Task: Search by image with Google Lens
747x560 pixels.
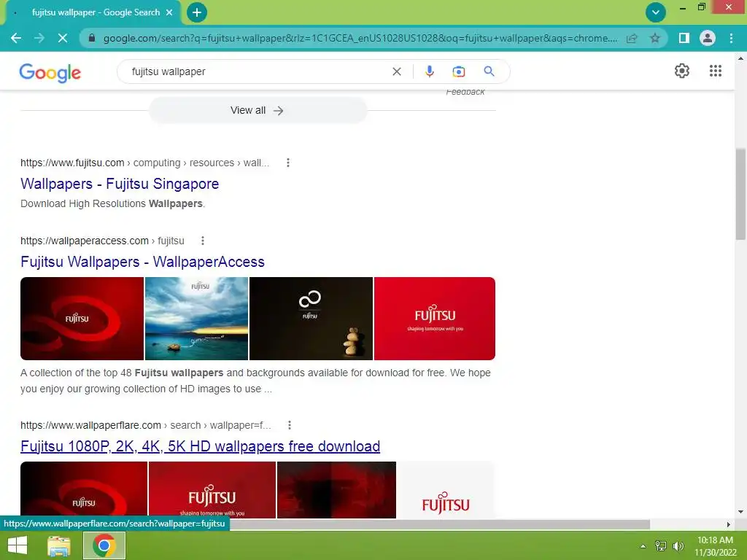Action: [x=458, y=71]
